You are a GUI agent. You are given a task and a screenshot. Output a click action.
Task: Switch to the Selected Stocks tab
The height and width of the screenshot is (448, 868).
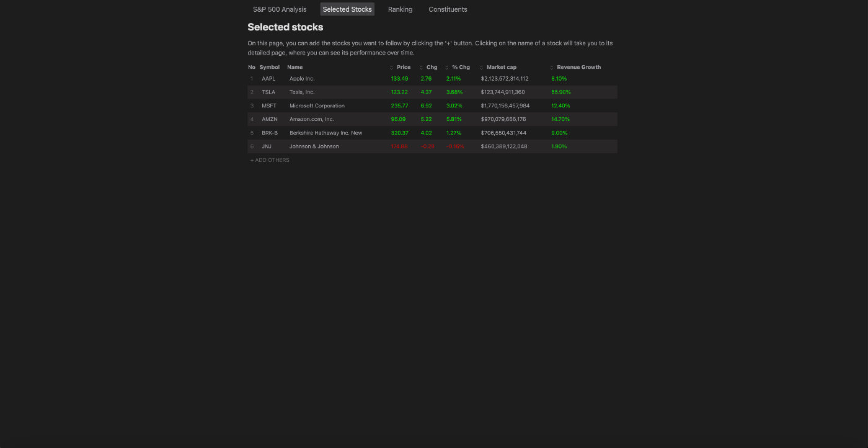pos(347,9)
